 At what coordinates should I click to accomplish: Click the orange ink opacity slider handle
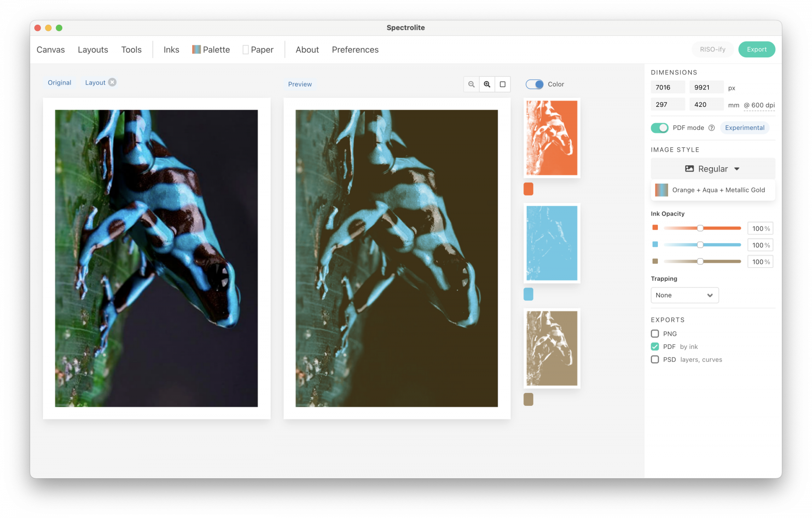tap(700, 228)
